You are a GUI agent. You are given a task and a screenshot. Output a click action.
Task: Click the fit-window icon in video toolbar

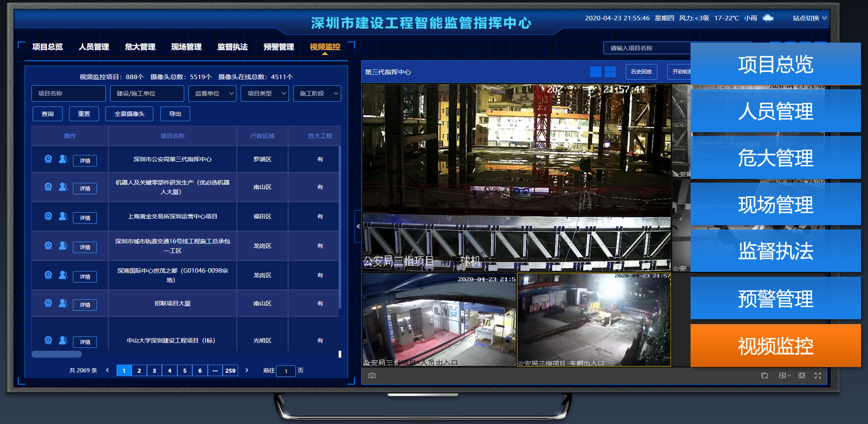(802, 376)
